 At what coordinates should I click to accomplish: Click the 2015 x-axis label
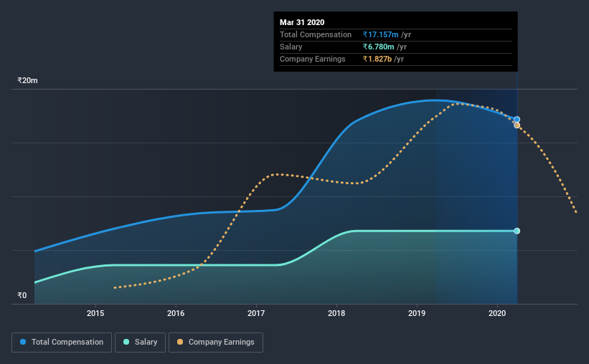(95, 313)
